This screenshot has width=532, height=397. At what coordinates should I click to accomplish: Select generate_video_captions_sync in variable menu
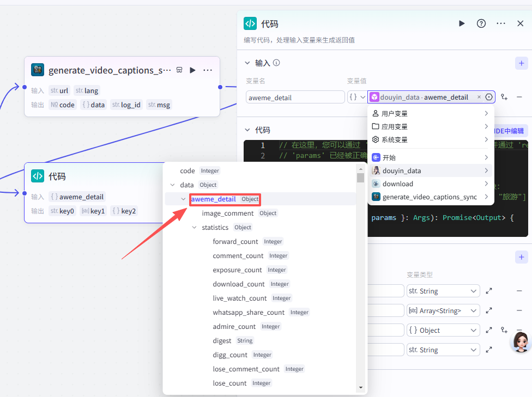[x=430, y=197]
